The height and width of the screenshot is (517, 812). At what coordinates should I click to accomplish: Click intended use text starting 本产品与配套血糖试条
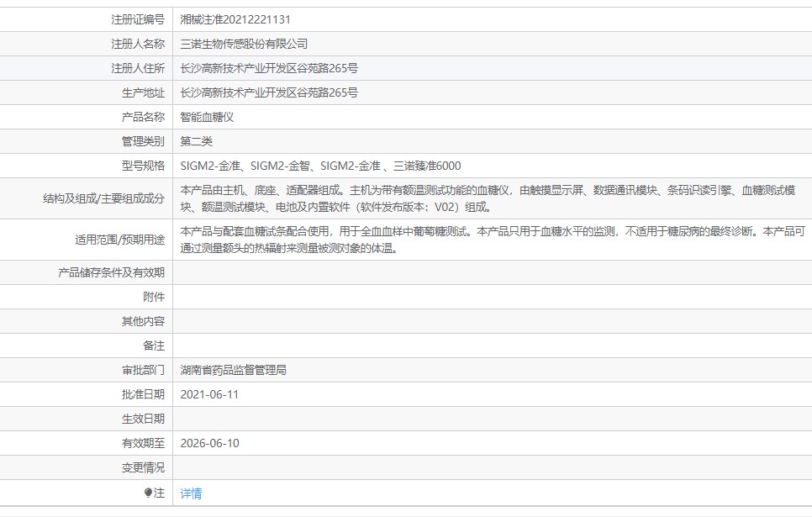[x=493, y=240]
